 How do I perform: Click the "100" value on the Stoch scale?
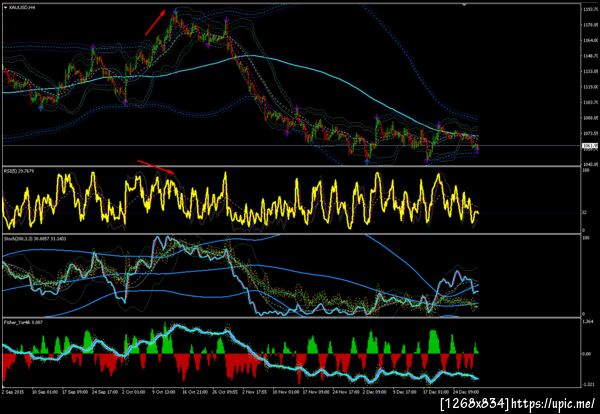[585, 237]
